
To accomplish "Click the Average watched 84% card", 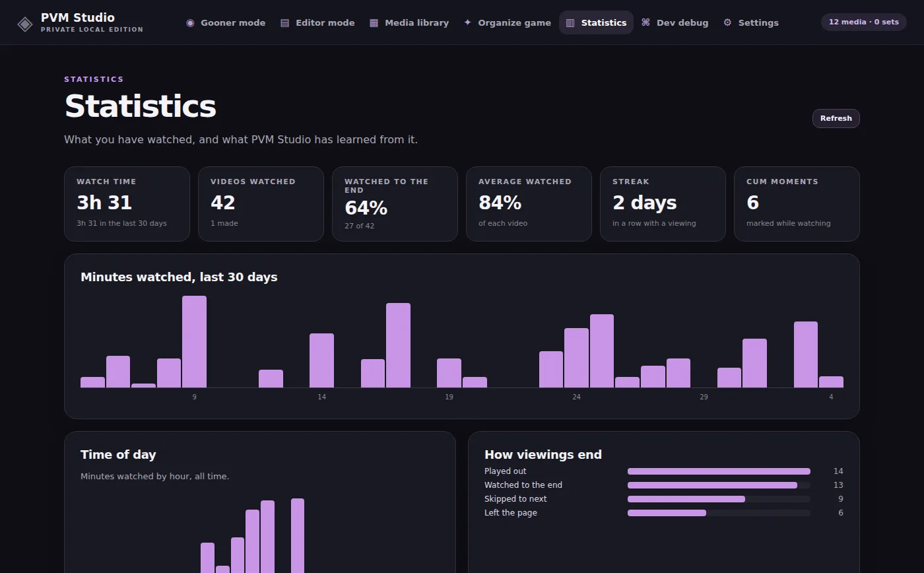I will [x=529, y=204].
